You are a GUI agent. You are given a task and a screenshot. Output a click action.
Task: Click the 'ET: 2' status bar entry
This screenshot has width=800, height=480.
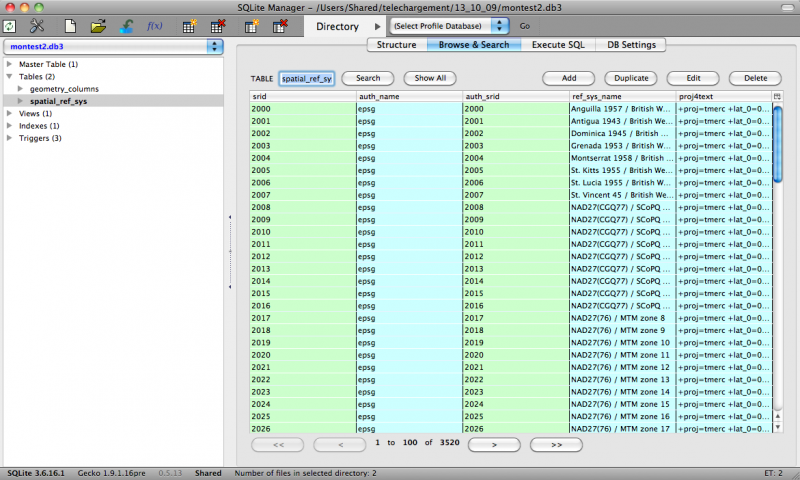coord(773,473)
